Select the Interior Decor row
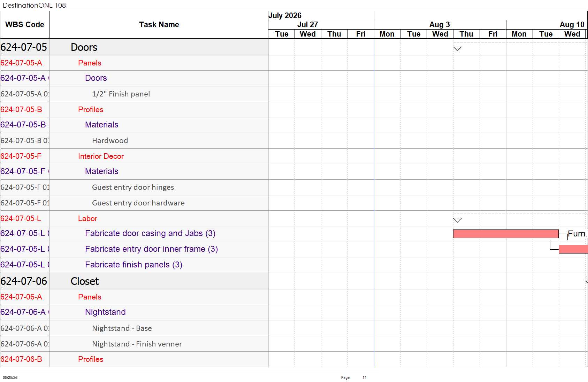 point(134,156)
